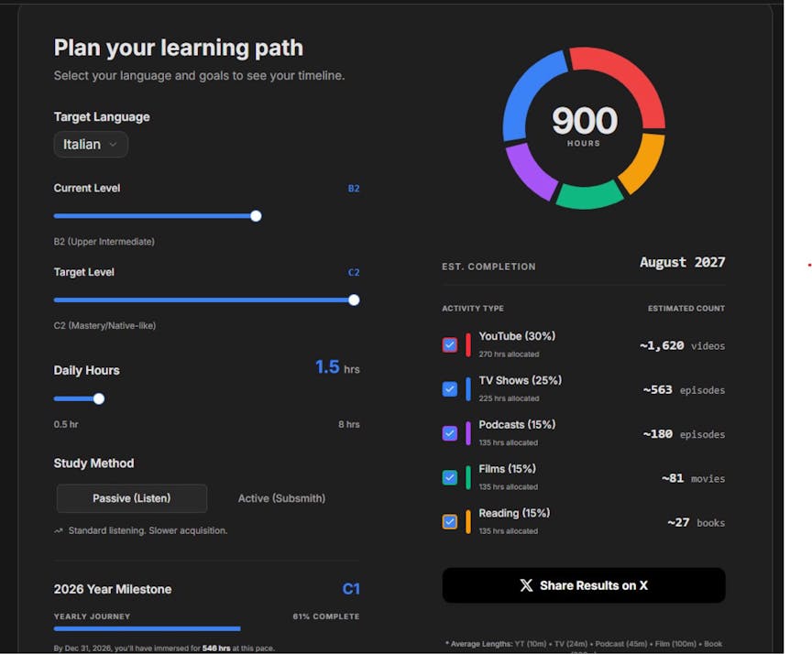
Task: Click the Current Level slider handle
Action: point(256,216)
